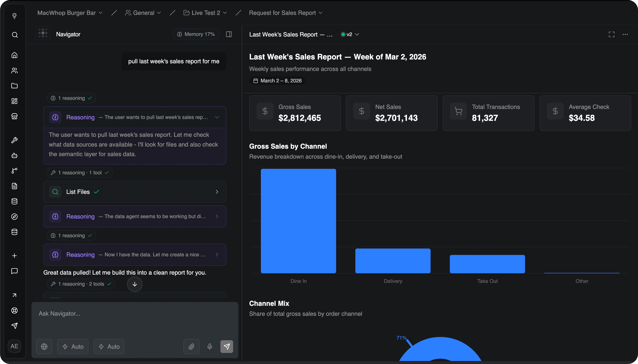Click the paperclip attach file icon
Viewport: 638px width, 364px height.
[x=191, y=346]
